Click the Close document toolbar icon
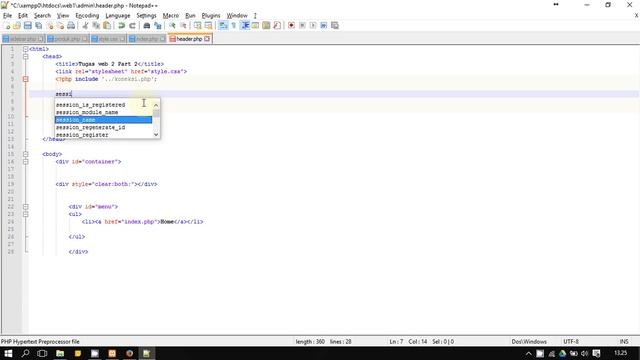The image size is (640, 360). (50, 26)
